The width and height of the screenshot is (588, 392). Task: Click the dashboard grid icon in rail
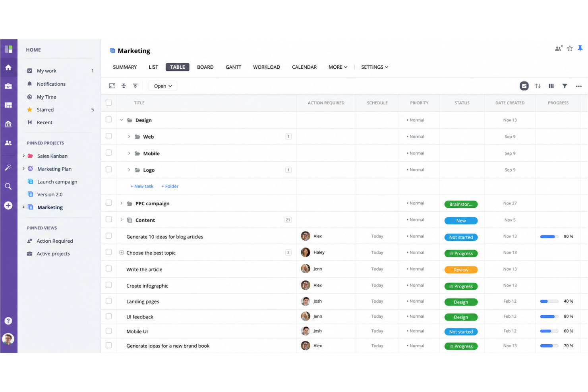pos(8,105)
